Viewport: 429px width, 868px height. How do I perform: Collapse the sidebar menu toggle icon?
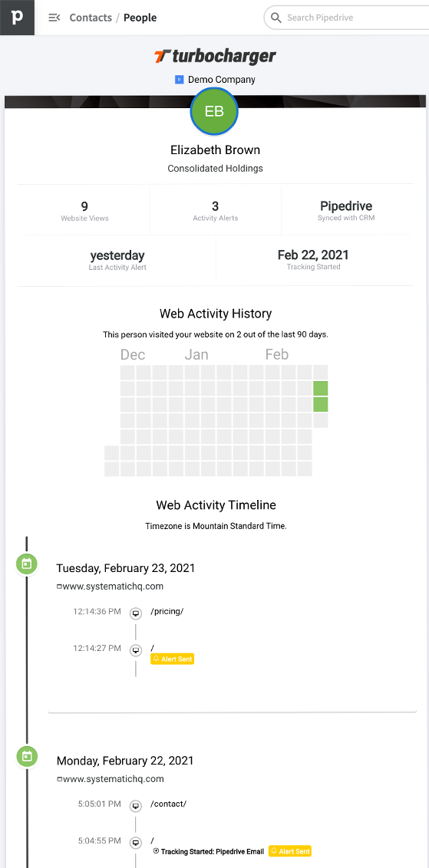pyautogui.click(x=54, y=18)
